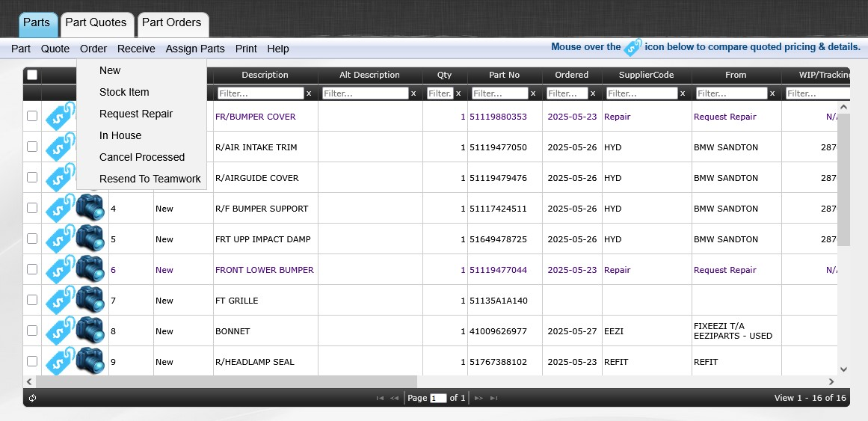Go to first page of grid
This screenshot has width=868, height=421.
pyautogui.click(x=380, y=398)
